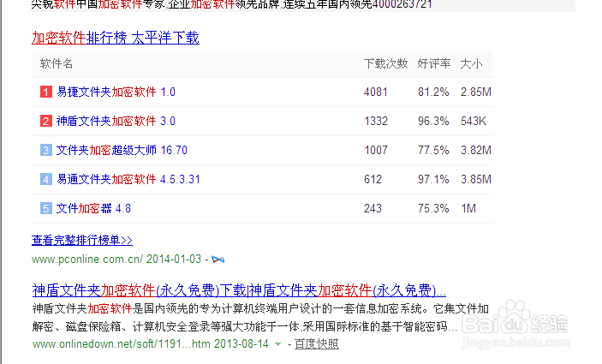Click size value 543K
The height and width of the screenshot is (364, 602).
point(474,122)
